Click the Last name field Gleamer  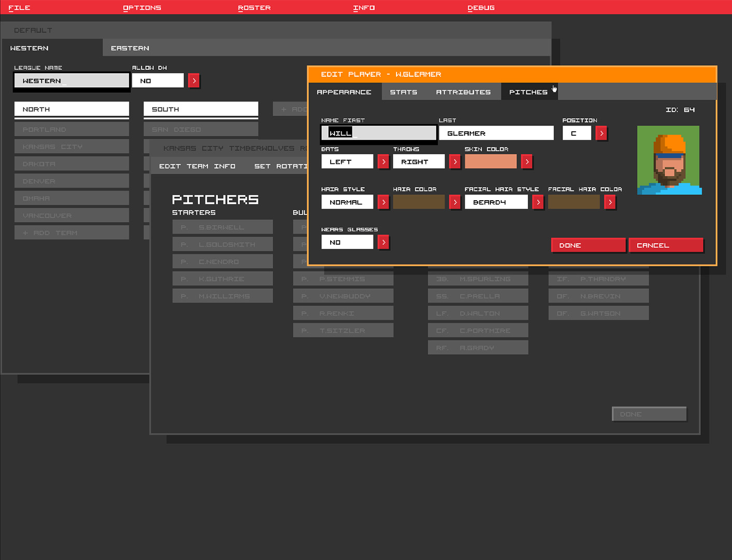pos(496,133)
